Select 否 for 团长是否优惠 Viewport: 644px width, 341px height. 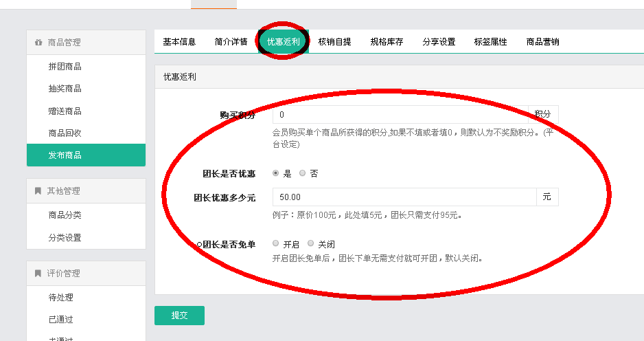(303, 174)
